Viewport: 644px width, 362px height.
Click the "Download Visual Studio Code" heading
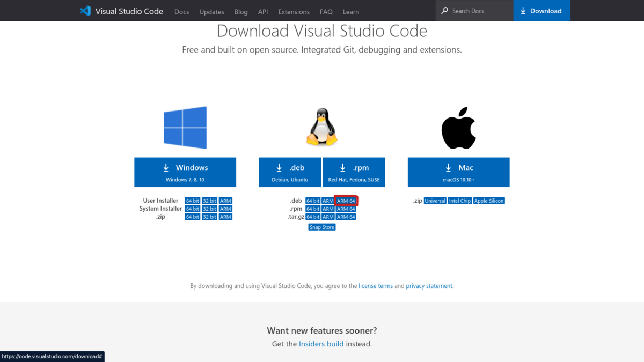point(322,31)
